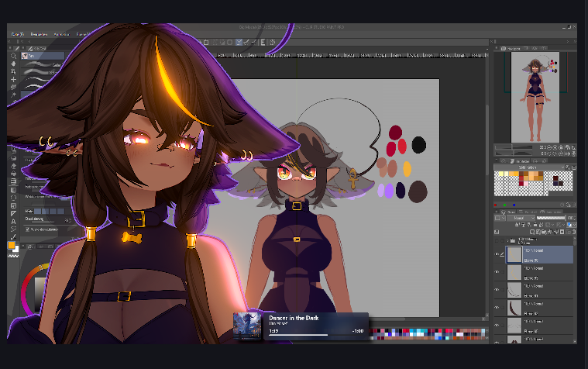Screen dimensions: 588x369
Task: Click the highlighted snap icon in command bar
Action: [x=239, y=43]
